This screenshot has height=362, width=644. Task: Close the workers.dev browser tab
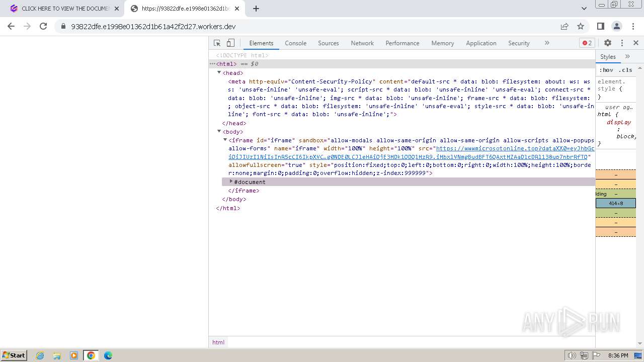pos(237,9)
